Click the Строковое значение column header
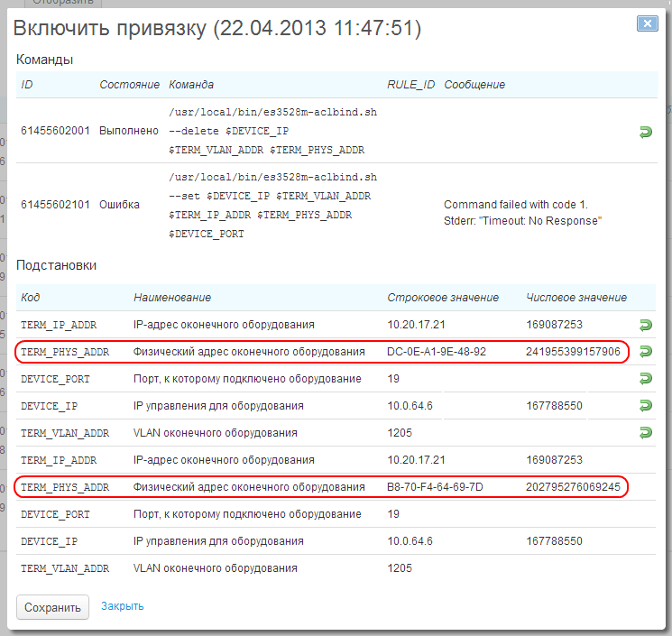672x636 pixels. click(x=443, y=298)
